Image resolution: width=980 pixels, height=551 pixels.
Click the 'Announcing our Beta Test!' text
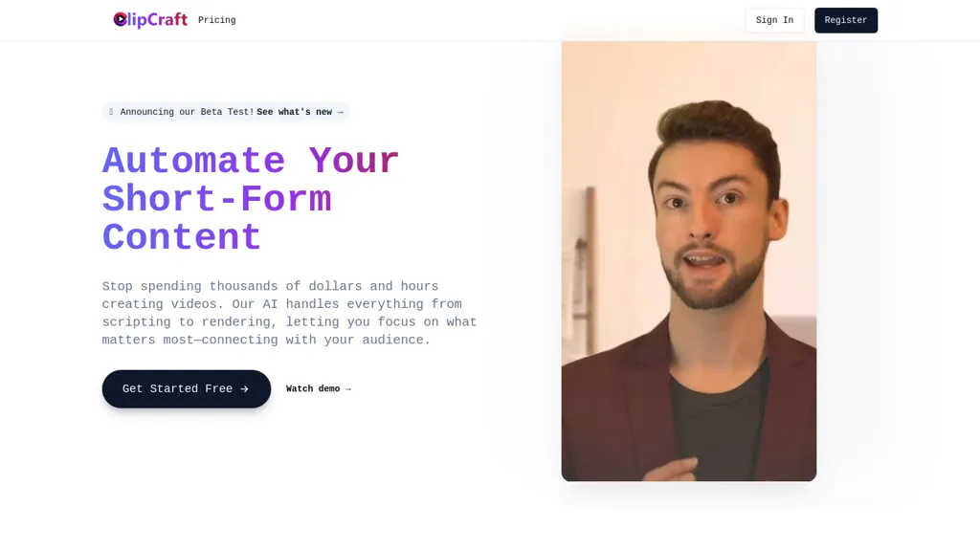(187, 112)
